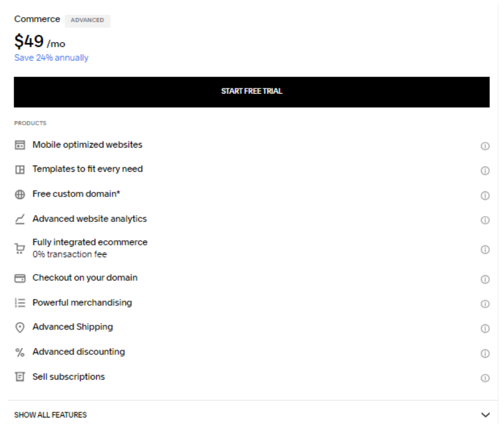The image size is (504, 433).
Task: Open info icon for Powerful merchandising
Action: [485, 304]
